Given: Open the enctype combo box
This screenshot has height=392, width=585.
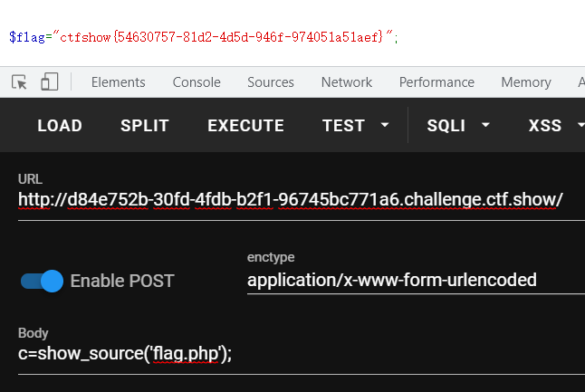Looking at the screenshot, I should coord(412,280).
